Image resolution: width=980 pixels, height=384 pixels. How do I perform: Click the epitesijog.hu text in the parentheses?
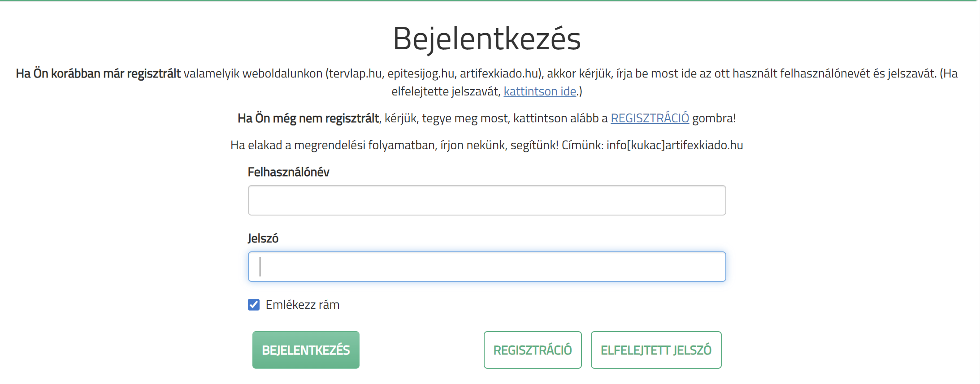point(421,73)
